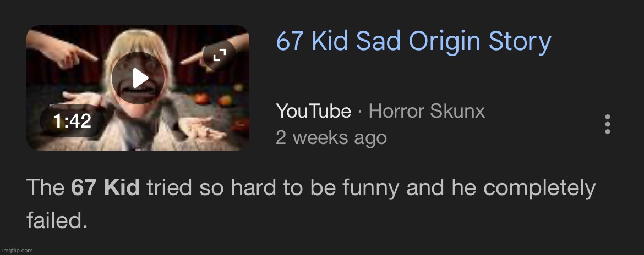The image size is (644, 255).
Task: Open the three-dot more options menu
Action: [608, 124]
